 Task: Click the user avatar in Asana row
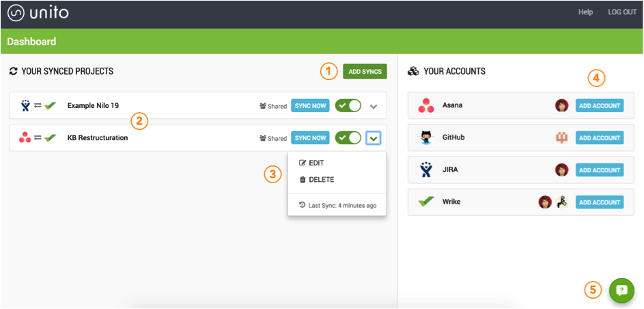pos(561,105)
